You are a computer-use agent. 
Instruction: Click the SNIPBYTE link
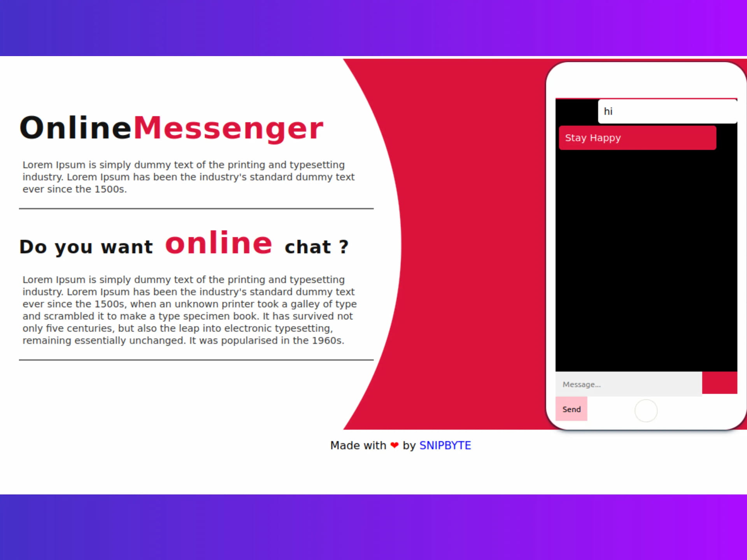(x=445, y=445)
